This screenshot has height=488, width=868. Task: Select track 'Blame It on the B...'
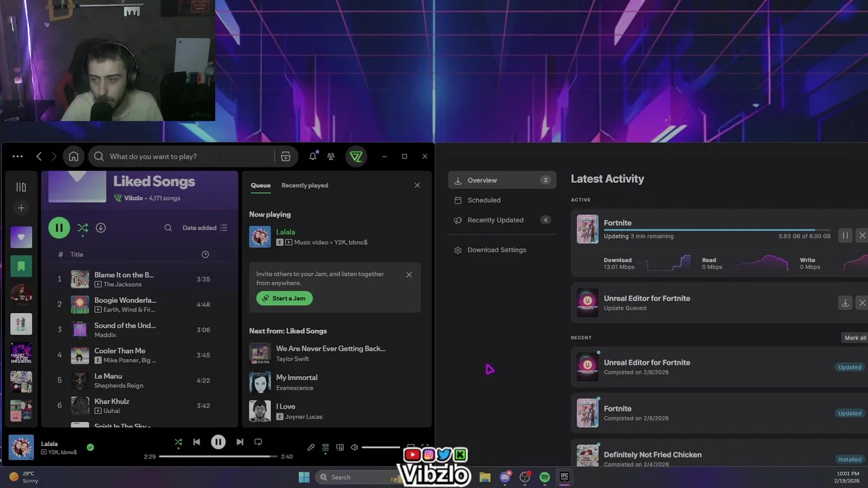coord(139,279)
